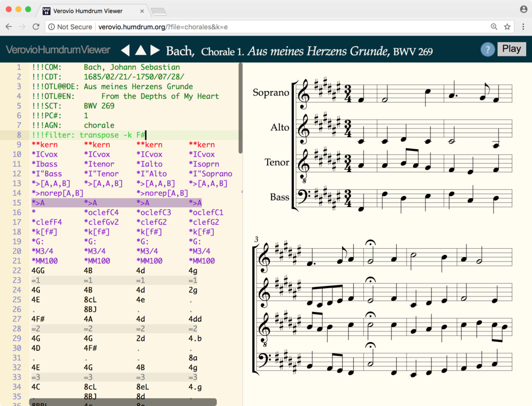Go back using the browser back arrow
The height and width of the screenshot is (406, 532).
(x=9, y=26)
